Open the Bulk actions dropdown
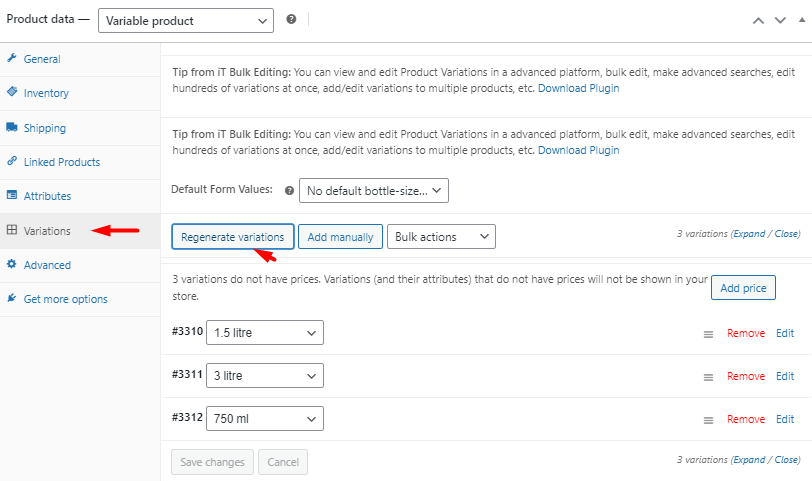Image resolution: width=812 pixels, height=481 pixels. point(441,237)
